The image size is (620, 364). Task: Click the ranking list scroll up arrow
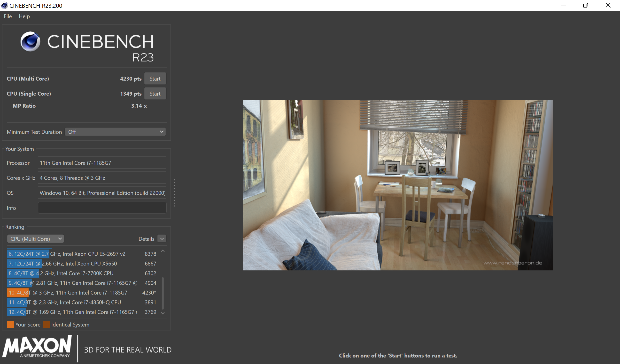point(163,251)
